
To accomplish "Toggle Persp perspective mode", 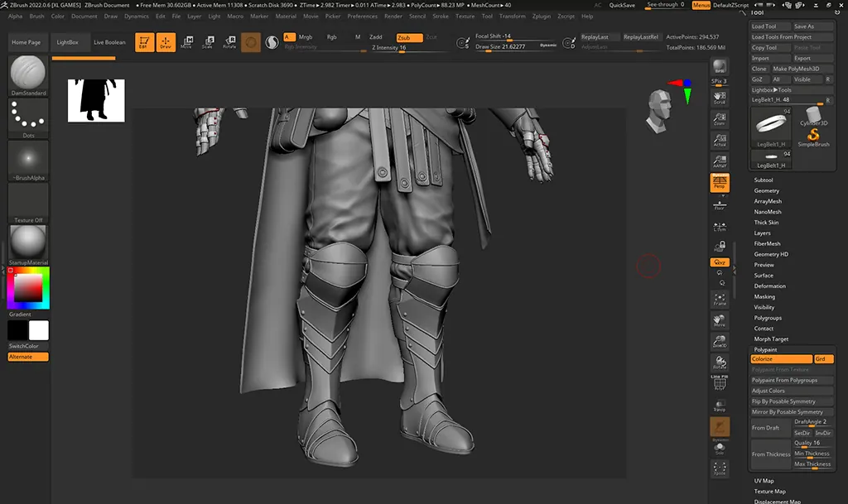I will click(x=720, y=183).
